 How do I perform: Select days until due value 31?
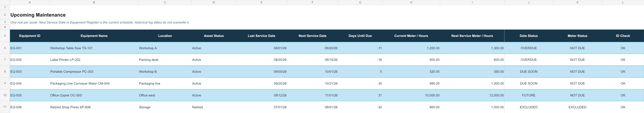tap(360, 95)
